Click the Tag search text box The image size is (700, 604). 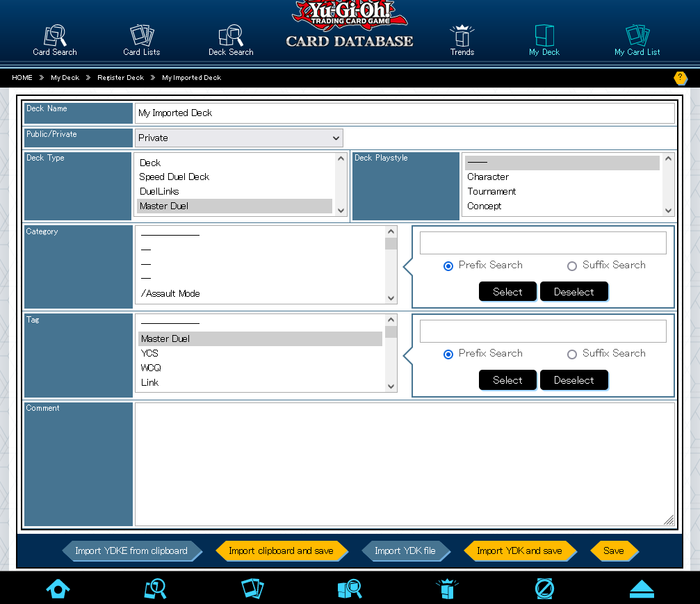click(543, 332)
